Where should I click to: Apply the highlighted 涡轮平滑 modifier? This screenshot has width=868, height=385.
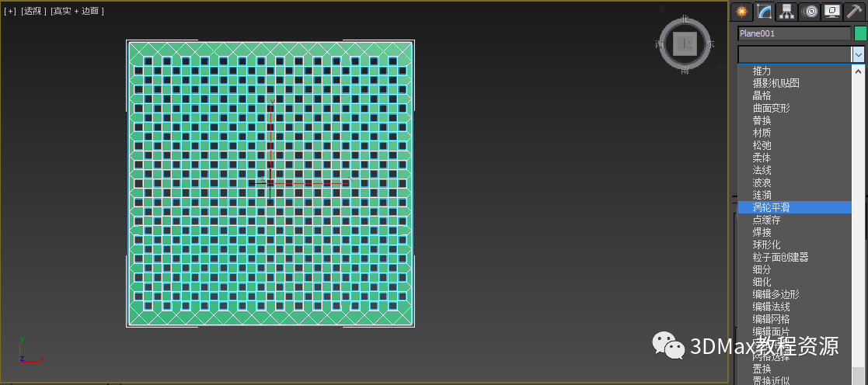pos(794,207)
